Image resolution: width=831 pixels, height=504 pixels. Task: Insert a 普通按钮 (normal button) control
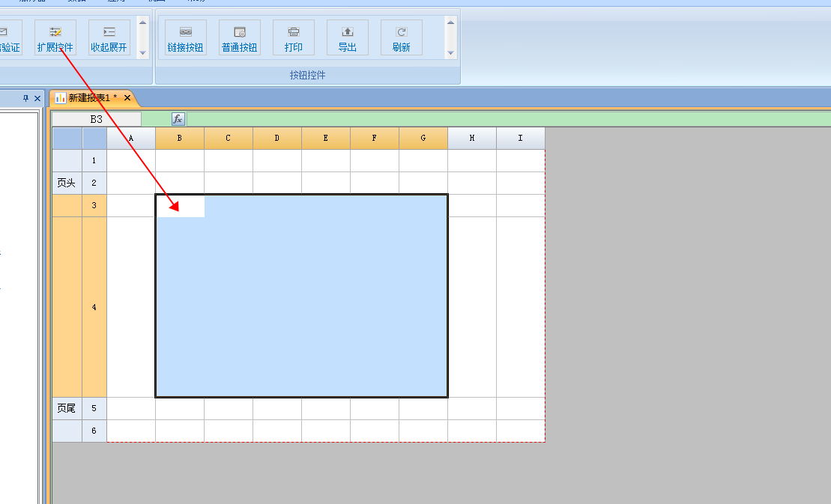click(240, 37)
